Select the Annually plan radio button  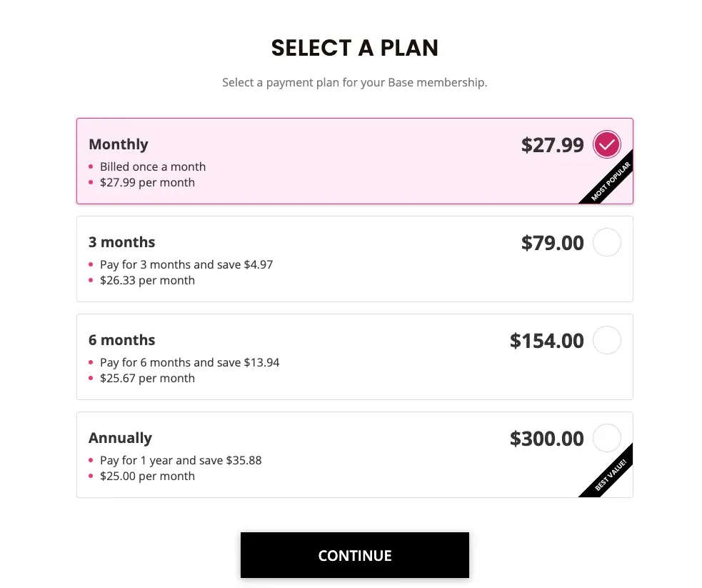[x=606, y=438]
